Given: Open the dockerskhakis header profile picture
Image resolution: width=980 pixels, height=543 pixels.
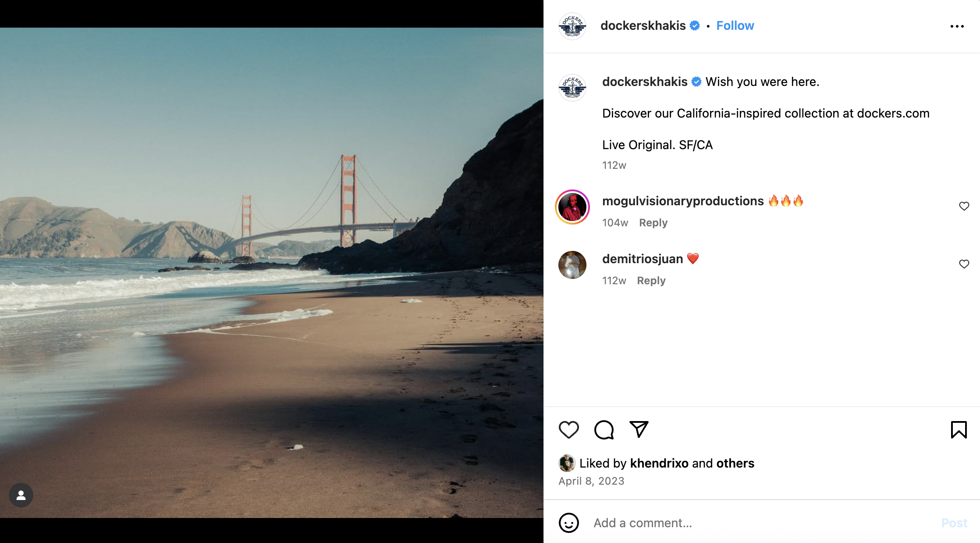Looking at the screenshot, I should point(572,26).
